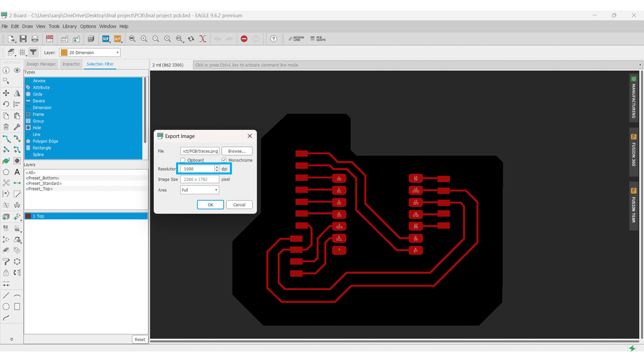Select the Info tool icon

(6, 70)
